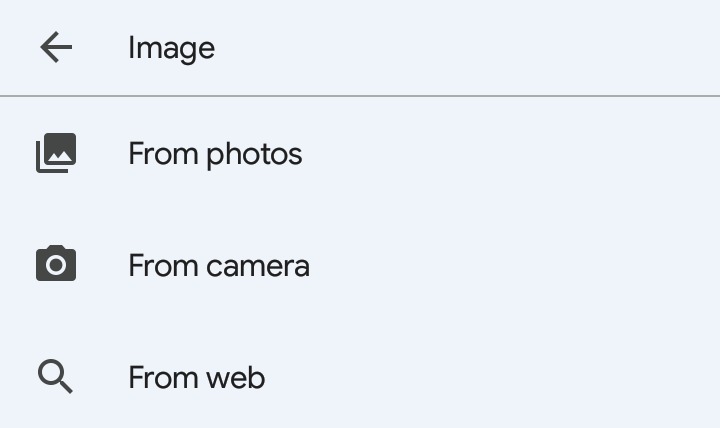The image size is (720, 428).
Task: Return to previous menu using left arrow
Action: point(56,47)
